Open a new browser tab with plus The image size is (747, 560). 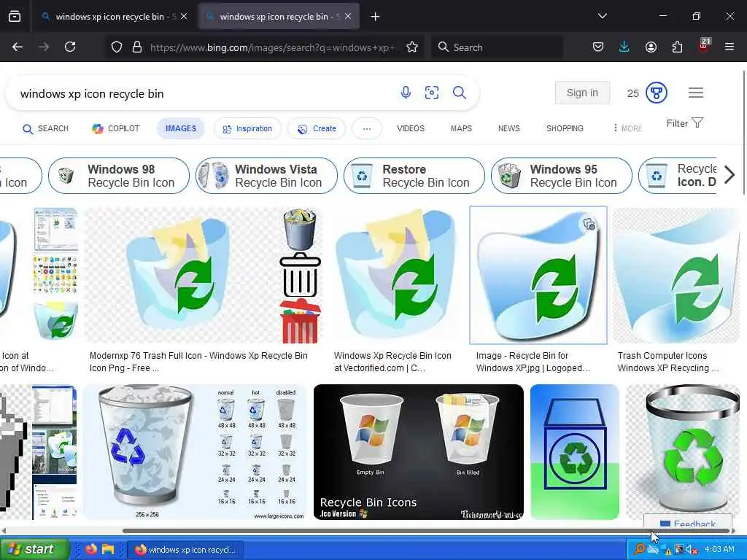375,17
